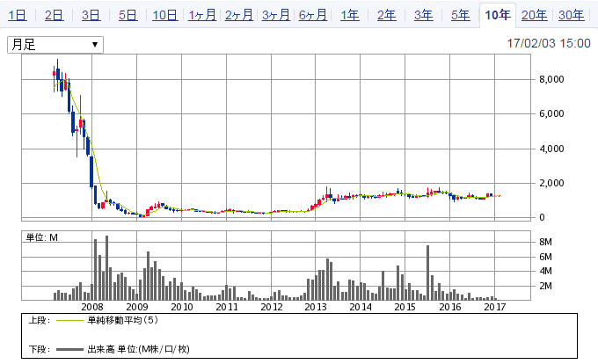598x364 pixels.
Task: Click the 2015 year axis label
Action: click(x=405, y=307)
